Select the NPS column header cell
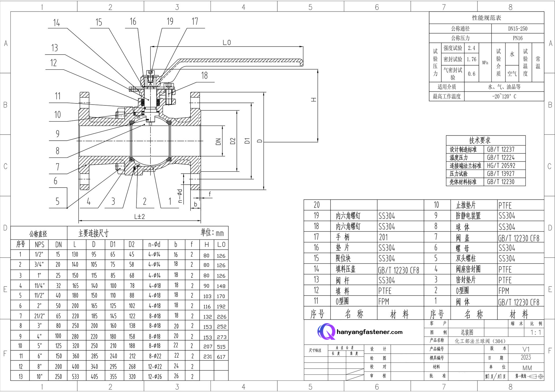The height and width of the screenshot is (392, 555). 39,245
